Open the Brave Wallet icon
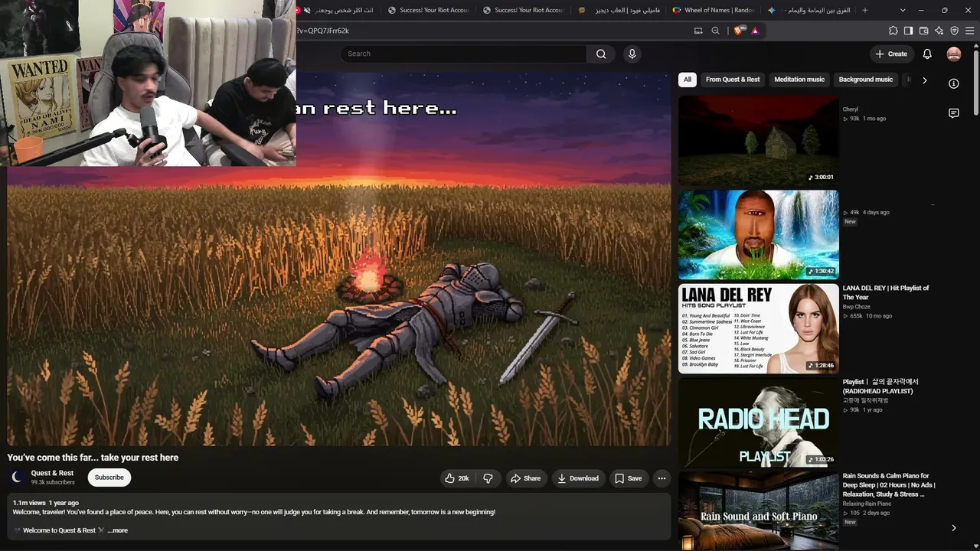This screenshot has width=980, height=551. tap(923, 31)
